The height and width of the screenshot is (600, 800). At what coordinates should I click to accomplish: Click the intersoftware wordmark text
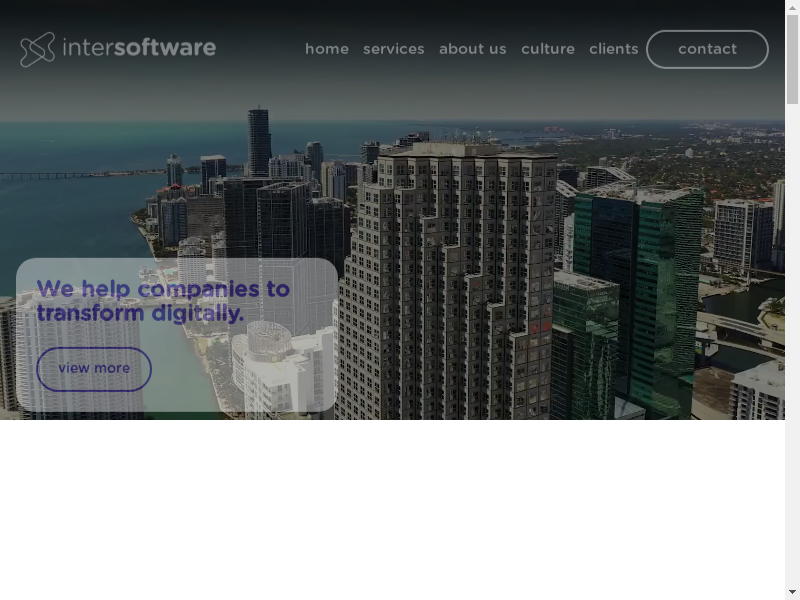pyautogui.click(x=139, y=48)
